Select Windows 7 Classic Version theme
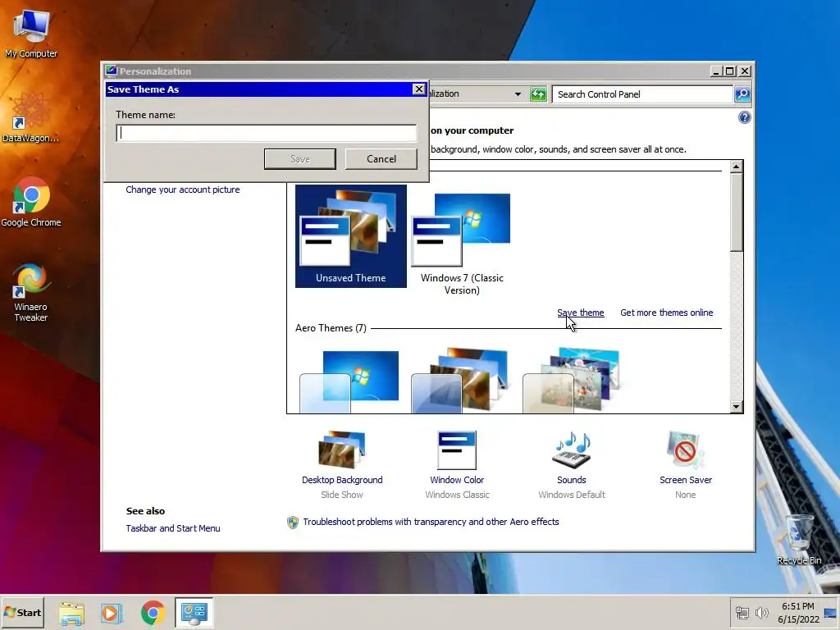Image resolution: width=840 pixels, height=630 pixels. 462,242
